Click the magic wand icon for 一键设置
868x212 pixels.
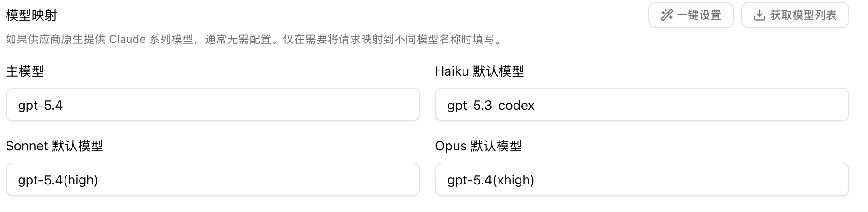pyautogui.click(x=666, y=15)
